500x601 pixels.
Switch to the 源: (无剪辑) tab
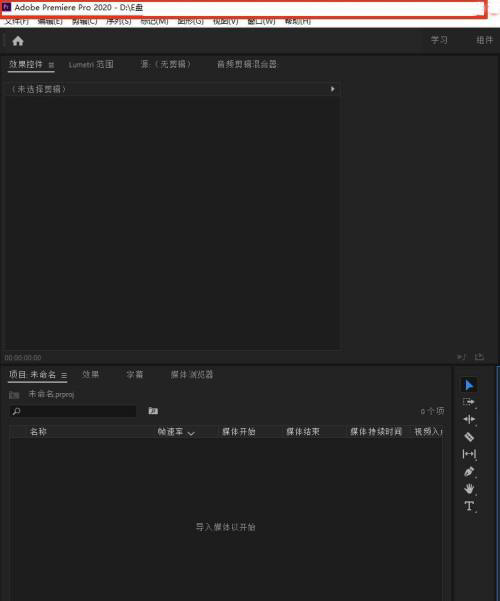(x=166, y=64)
